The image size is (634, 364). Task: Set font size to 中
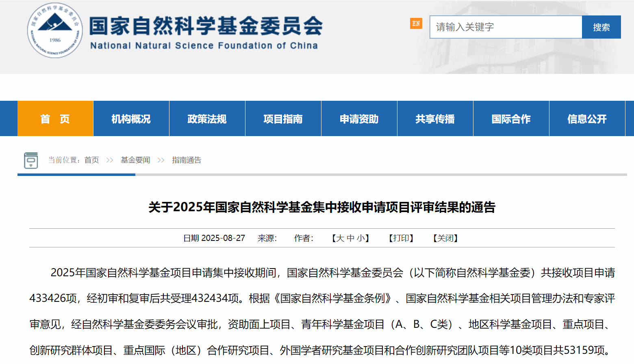(351, 238)
